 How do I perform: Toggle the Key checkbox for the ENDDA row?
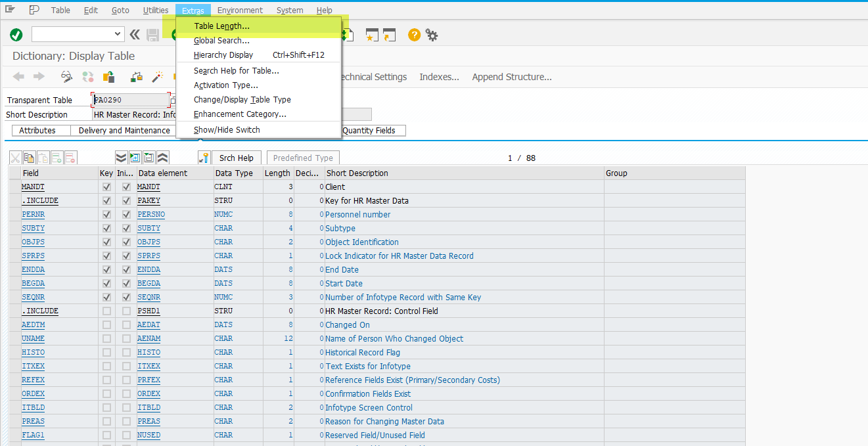click(x=106, y=270)
